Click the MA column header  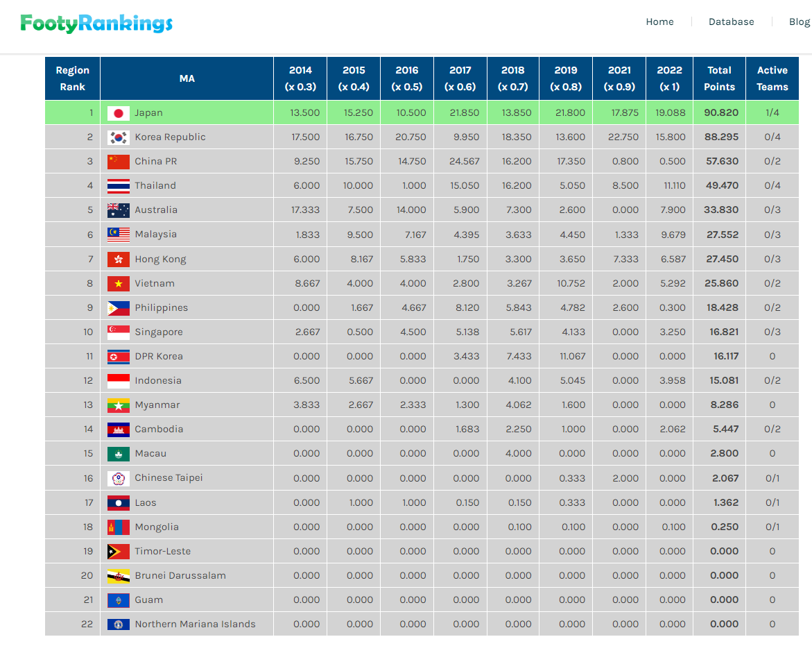tap(187, 78)
